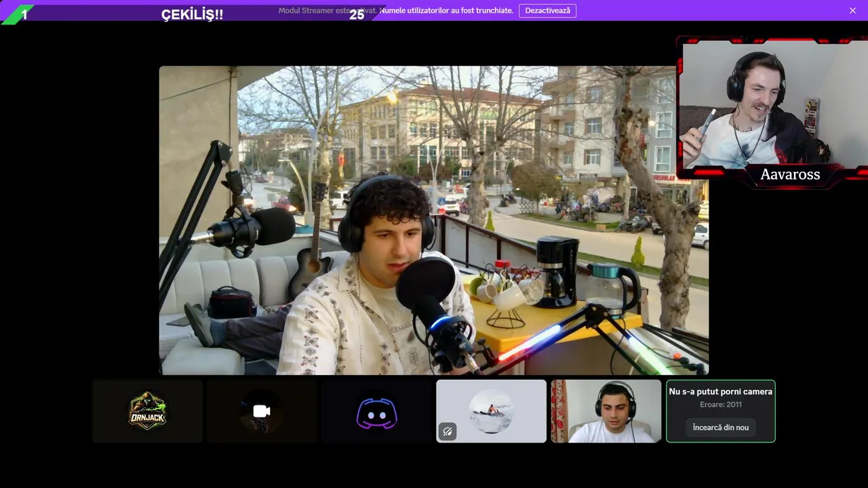Select the DRNJACK avatar participant tile
The height and width of the screenshot is (488, 868).
tap(147, 411)
